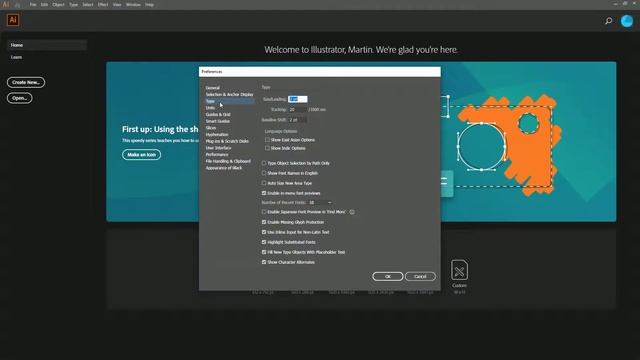
Task: Toggle Enable Japanese Font Preview in Find More
Action: [x=264, y=212]
